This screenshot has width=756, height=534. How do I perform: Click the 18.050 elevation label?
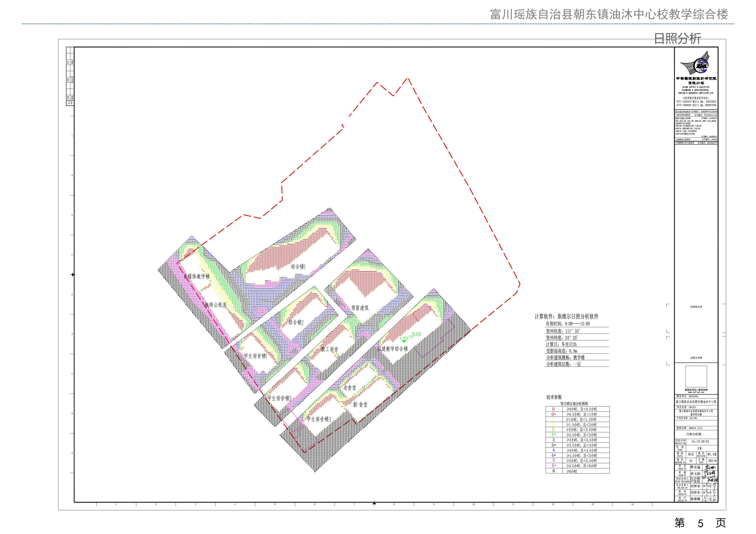[416, 334]
